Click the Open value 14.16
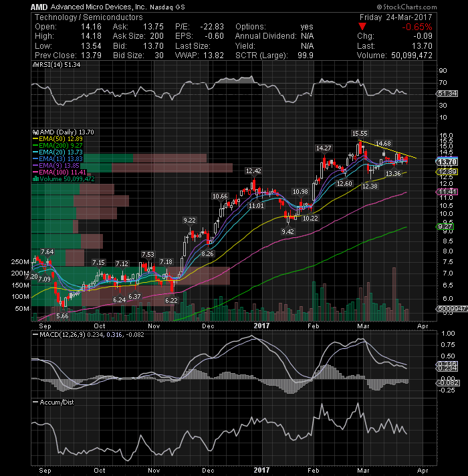The image size is (468, 476). pyautogui.click(x=91, y=27)
